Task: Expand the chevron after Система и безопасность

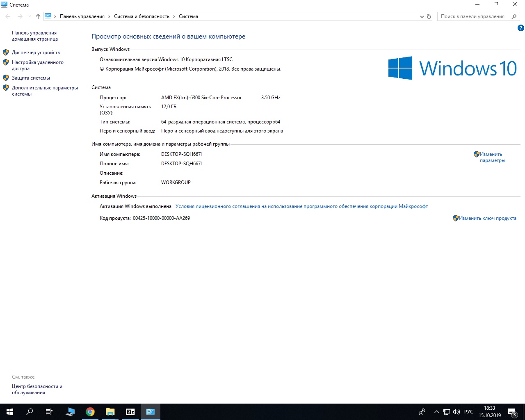Action: 174,16
